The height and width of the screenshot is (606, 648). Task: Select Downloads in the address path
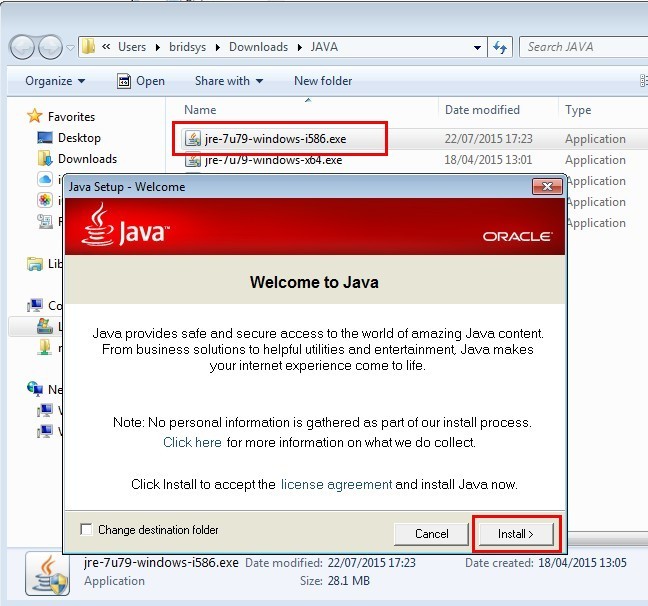(x=258, y=47)
